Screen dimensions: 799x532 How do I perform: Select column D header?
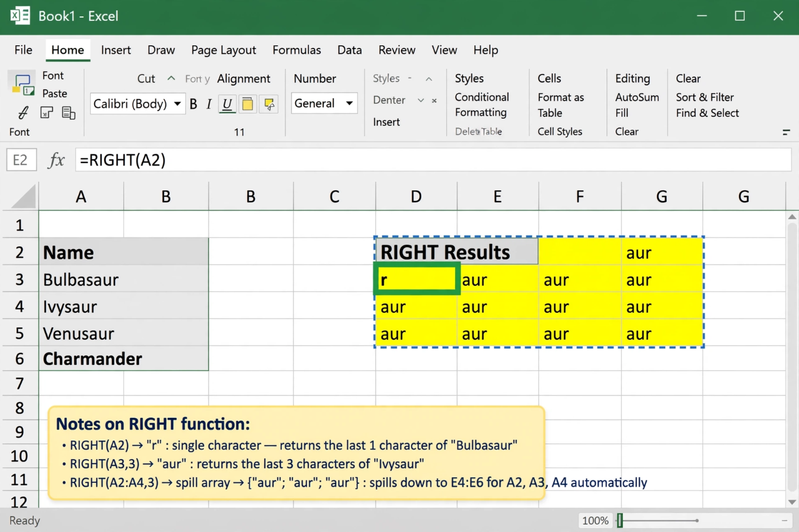(416, 197)
